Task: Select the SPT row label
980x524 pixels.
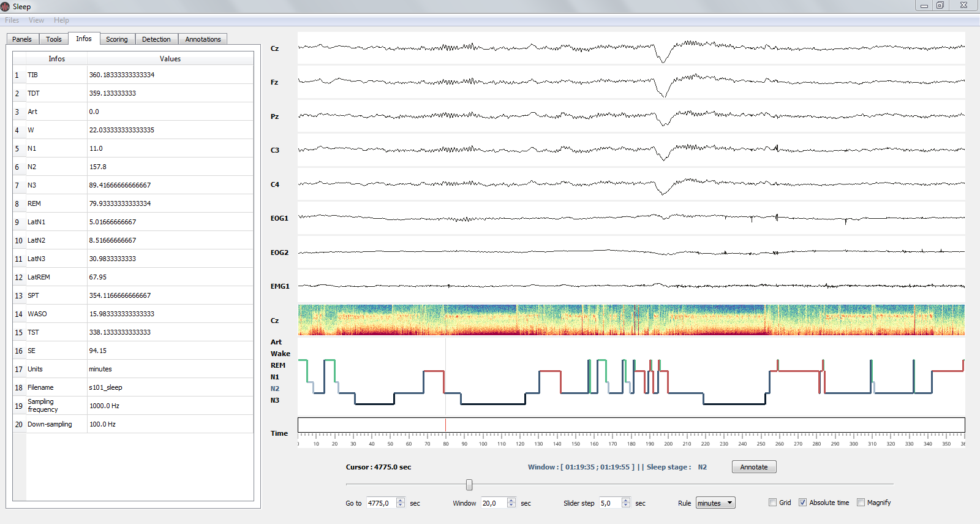Action: [x=34, y=295]
